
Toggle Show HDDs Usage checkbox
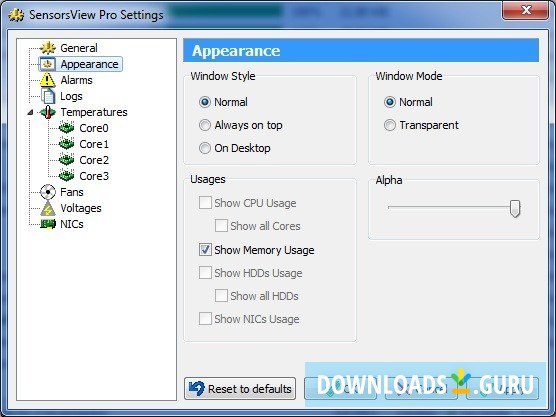[x=205, y=273]
